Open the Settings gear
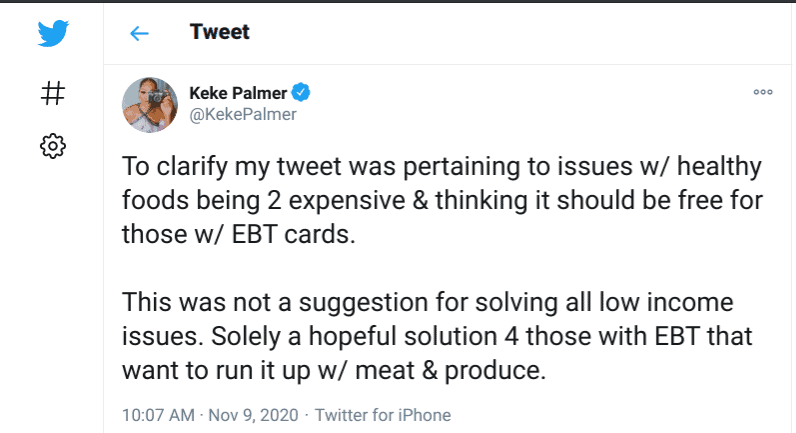 [52, 146]
